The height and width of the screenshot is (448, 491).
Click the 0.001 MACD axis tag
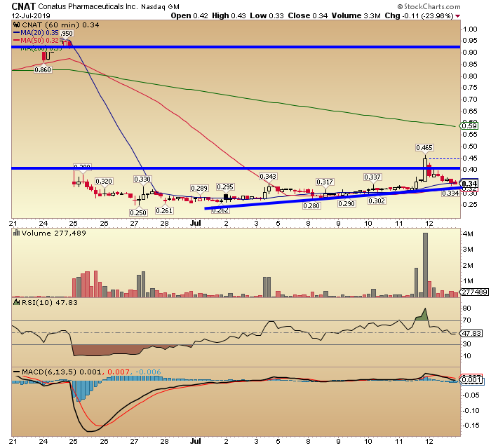tap(471, 380)
